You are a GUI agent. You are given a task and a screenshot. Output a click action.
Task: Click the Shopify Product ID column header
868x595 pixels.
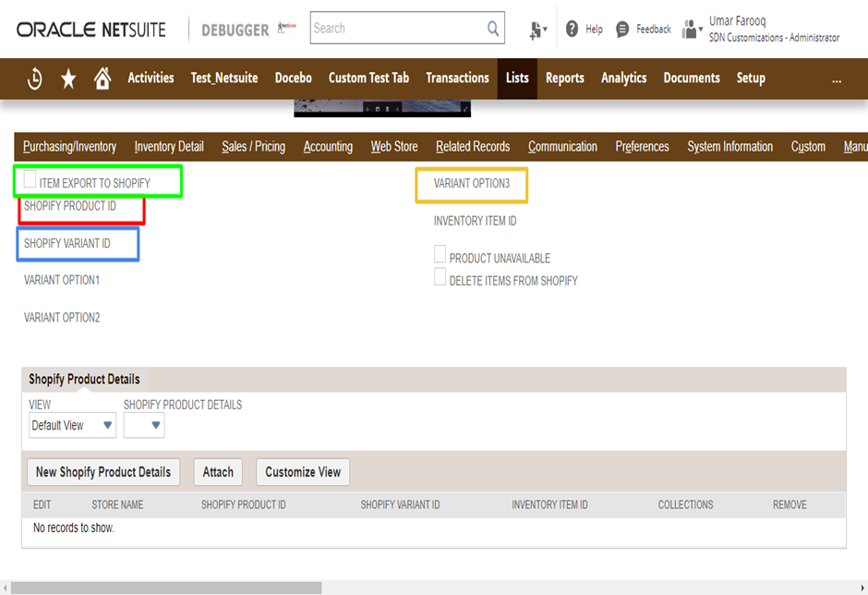(x=244, y=504)
